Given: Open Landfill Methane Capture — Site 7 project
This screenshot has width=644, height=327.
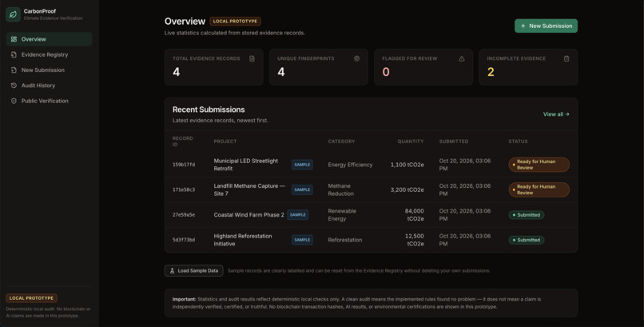Looking at the screenshot, I should point(249,189).
